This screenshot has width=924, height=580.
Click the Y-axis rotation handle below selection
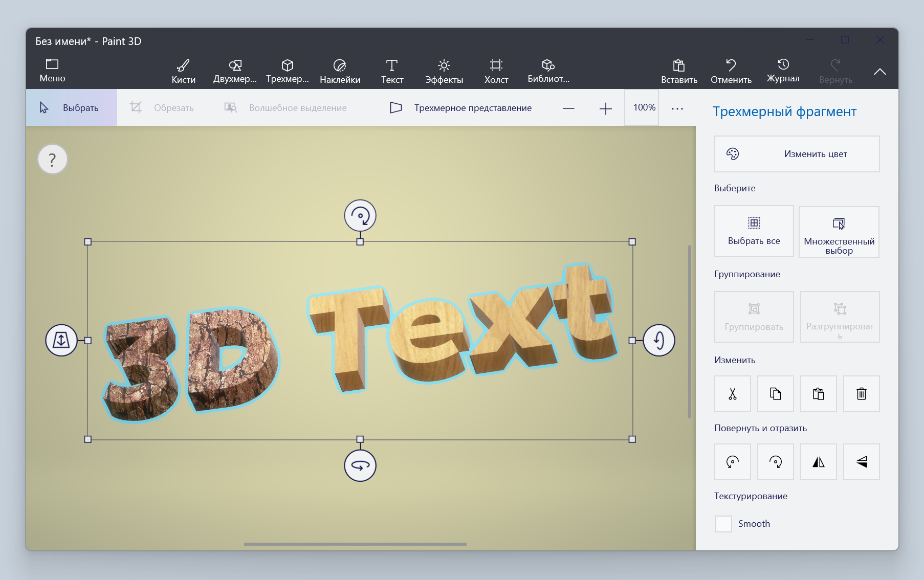(x=360, y=465)
